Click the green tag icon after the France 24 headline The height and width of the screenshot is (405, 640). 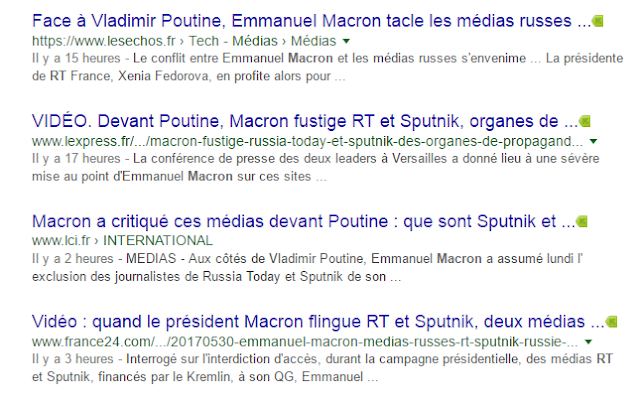click(611, 322)
